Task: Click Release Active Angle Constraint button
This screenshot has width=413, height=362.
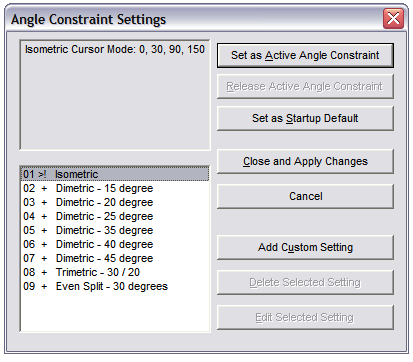Action: tap(305, 87)
